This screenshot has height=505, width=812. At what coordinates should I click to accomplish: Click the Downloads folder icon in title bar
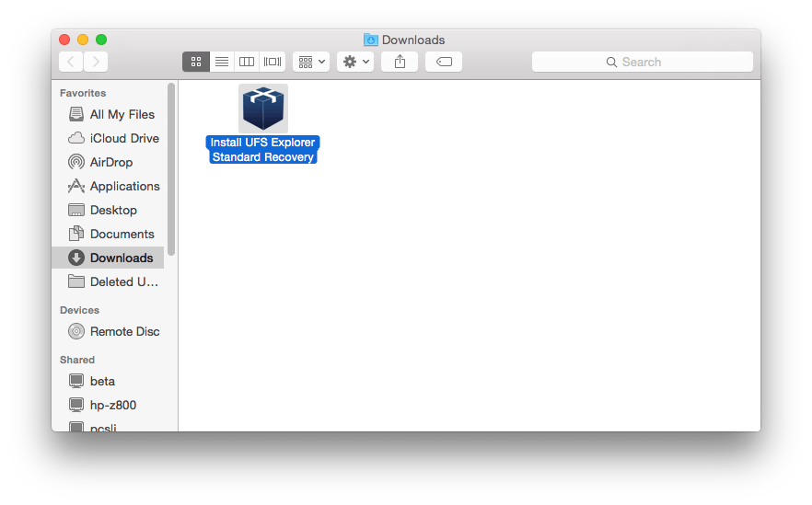(371, 40)
